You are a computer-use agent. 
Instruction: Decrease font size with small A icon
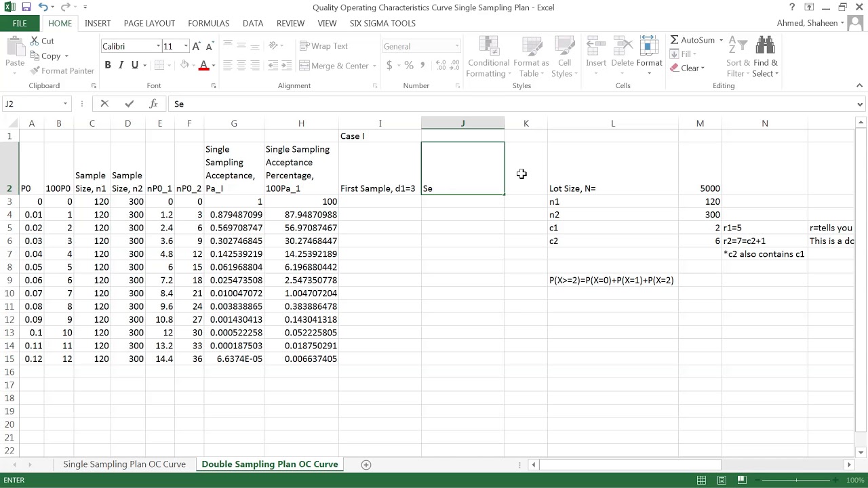click(x=210, y=46)
